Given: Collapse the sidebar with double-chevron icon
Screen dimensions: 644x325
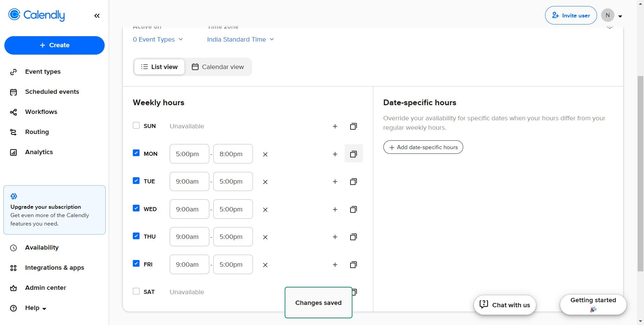Looking at the screenshot, I should [97, 16].
